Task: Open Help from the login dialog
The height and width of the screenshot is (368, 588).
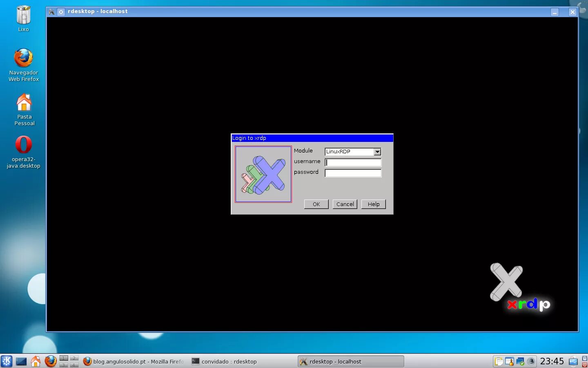Action: (373, 204)
